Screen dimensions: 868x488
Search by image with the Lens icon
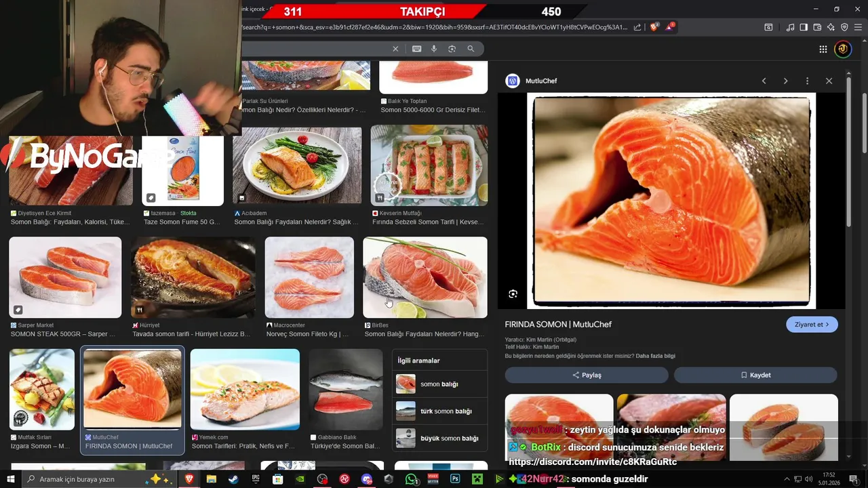(452, 49)
